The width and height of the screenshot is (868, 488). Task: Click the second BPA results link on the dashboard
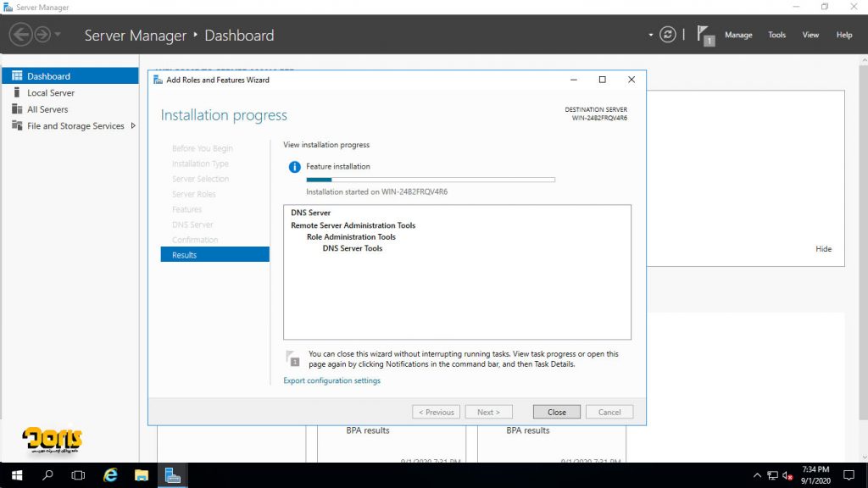coord(527,430)
